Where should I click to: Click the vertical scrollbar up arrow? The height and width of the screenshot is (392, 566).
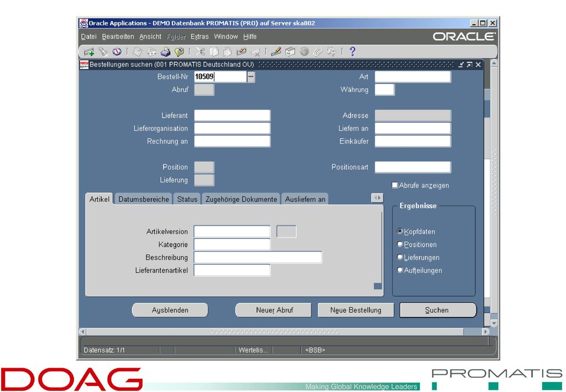494,63
